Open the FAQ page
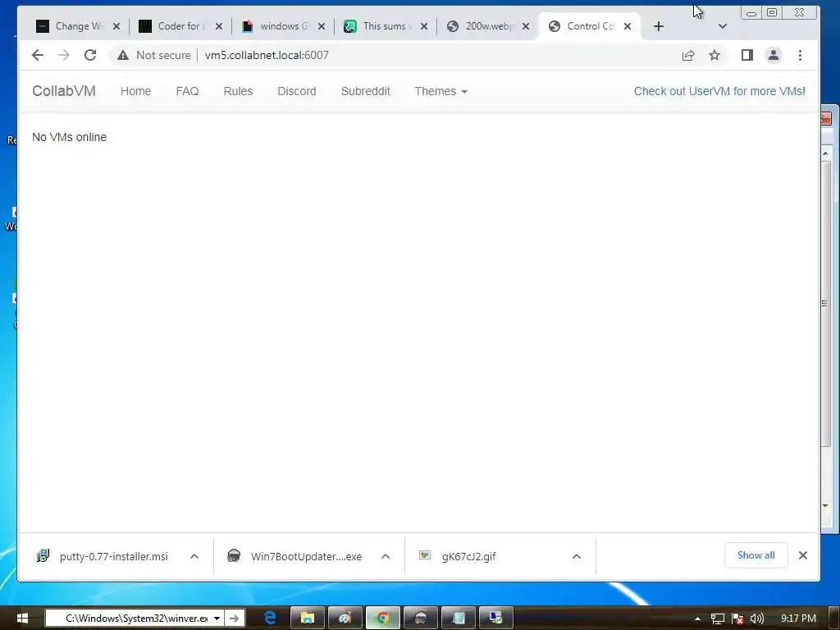Image resolution: width=840 pixels, height=630 pixels. click(x=187, y=91)
